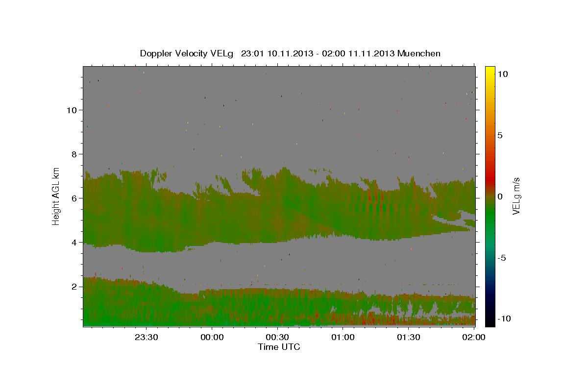The image size is (588, 392).
Task: Click the height tick label 10
Action: pos(72,110)
